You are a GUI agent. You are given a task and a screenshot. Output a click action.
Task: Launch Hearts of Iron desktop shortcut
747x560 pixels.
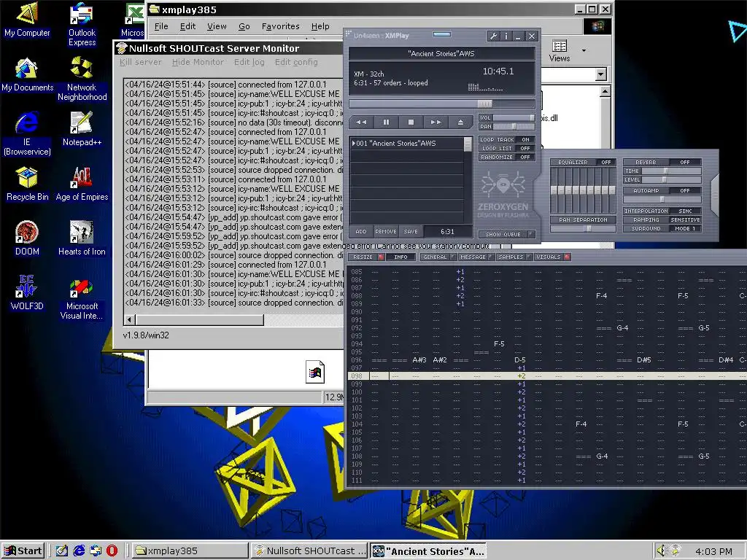click(82, 238)
